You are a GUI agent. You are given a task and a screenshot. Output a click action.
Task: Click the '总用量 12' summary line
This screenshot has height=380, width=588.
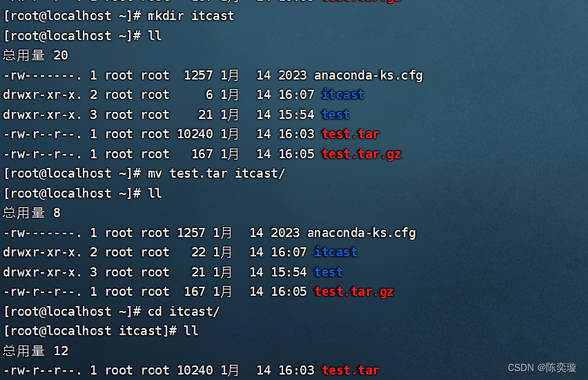[36, 351]
